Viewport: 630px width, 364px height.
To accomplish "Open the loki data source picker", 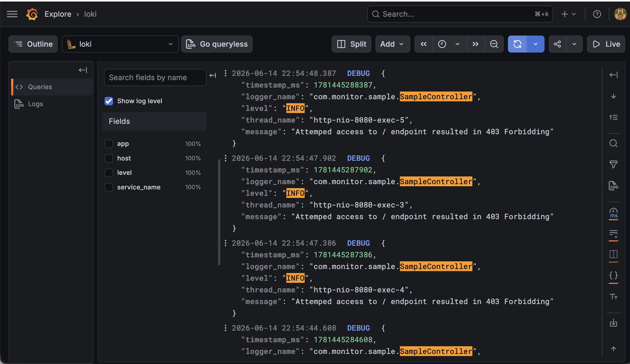I will [x=120, y=44].
